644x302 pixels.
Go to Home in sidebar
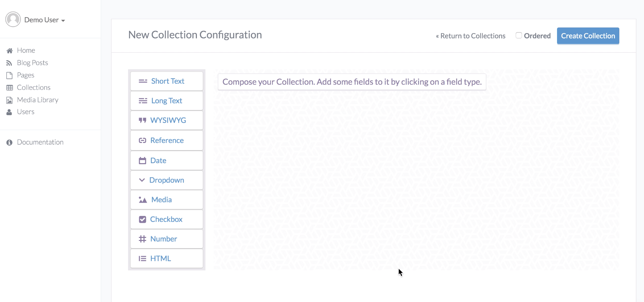pyautogui.click(x=26, y=50)
